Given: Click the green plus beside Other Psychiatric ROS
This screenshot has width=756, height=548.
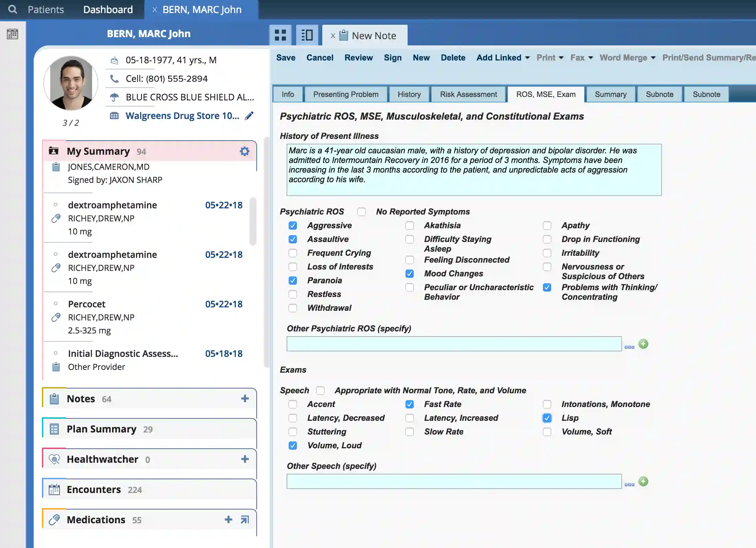Looking at the screenshot, I should tap(643, 344).
